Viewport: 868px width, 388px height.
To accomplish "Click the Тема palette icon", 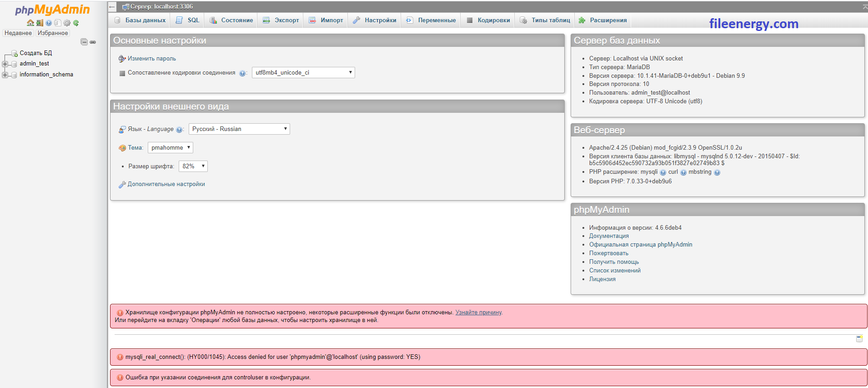I will click(122, 148).
